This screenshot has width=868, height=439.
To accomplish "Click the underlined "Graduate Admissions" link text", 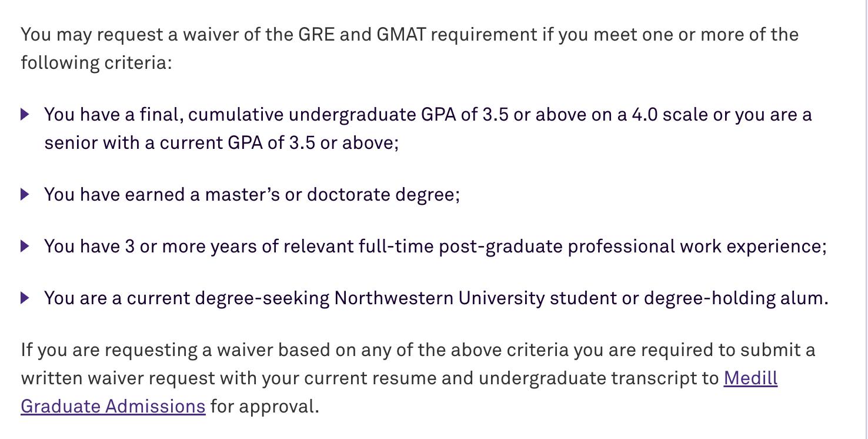I will click(113, 406).
